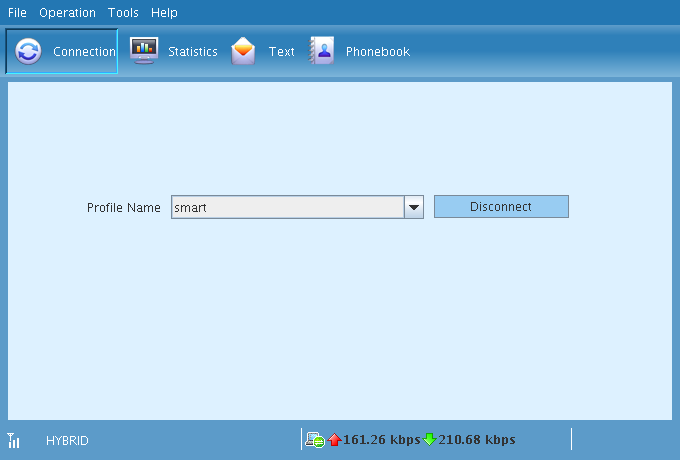Click the Statistics text label in toolbar
The height and width of the screenshot is (460, 680).
point(192,51)
